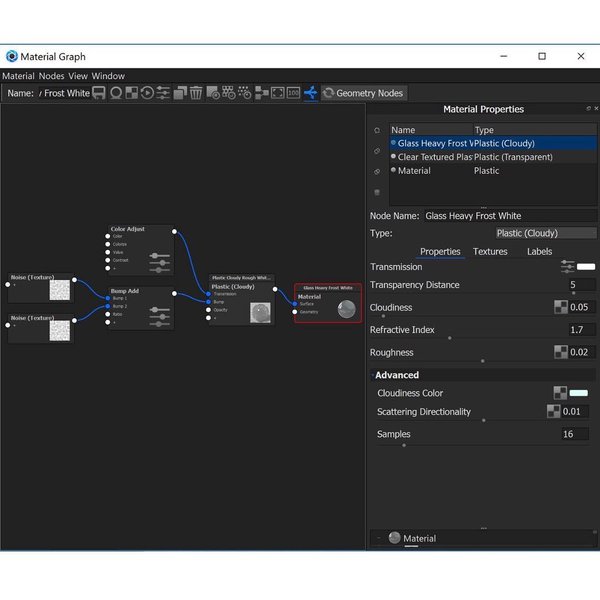Click the frame-all fit view toolbar icon

coord(277,93)
